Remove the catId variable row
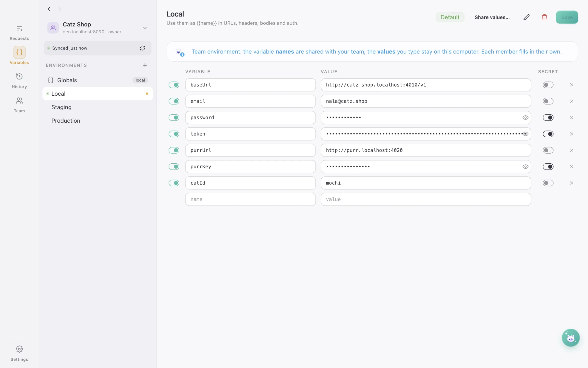The width and height of the screenshot is (588, 368). point(572,183)
